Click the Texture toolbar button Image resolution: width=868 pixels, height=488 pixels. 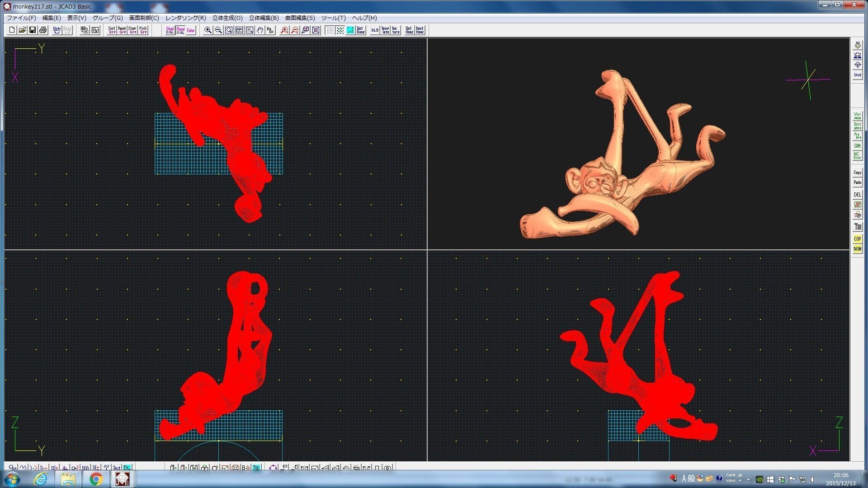pyautogui.click(x=396, y=30)
